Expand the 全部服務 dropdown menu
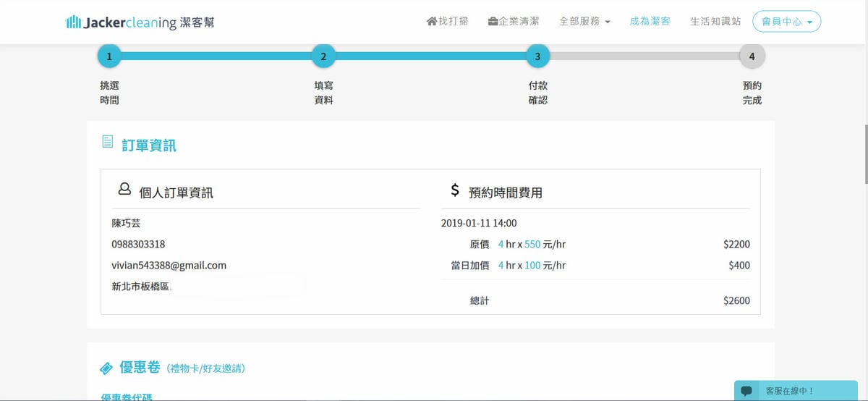 pos(584,22)
